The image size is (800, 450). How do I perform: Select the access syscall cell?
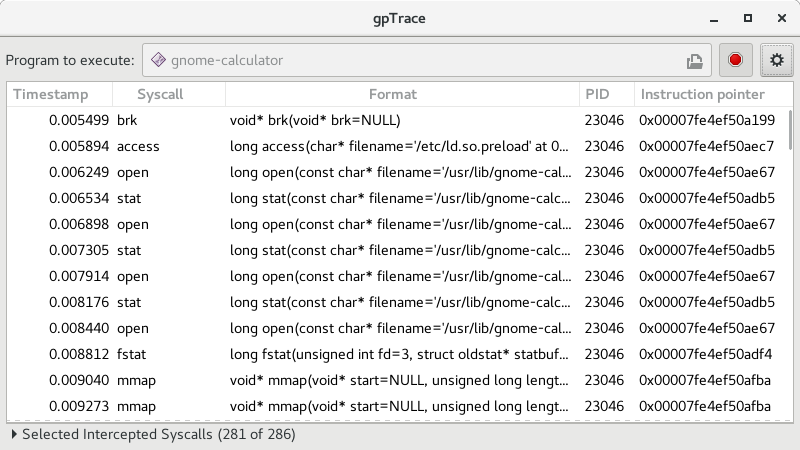(x=138, y=146)
